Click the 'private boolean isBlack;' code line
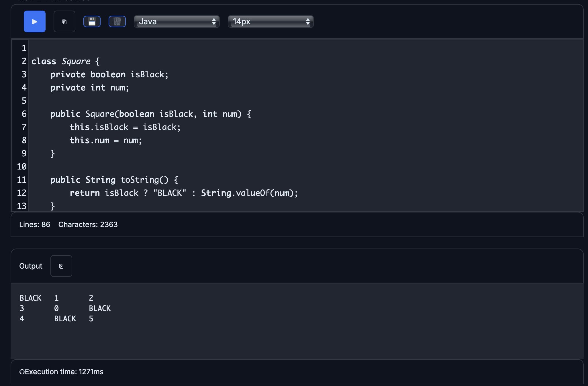Viewport: 588px width, 386px height. click(109, 74)
